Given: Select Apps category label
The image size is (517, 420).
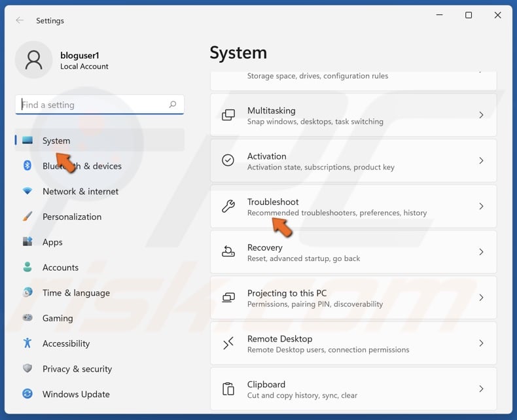Looking at the screenshot, I should click(52, 242).
